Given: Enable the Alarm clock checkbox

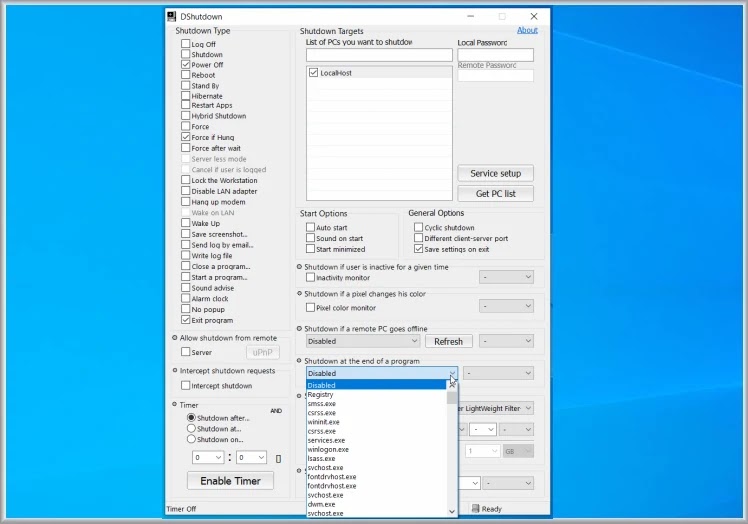Looking at the screenshot, I should [x=186, y=298].
